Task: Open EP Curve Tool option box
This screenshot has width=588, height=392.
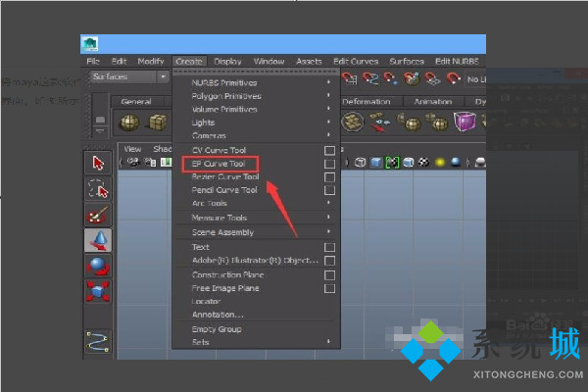Action: [x=330, y=164]
